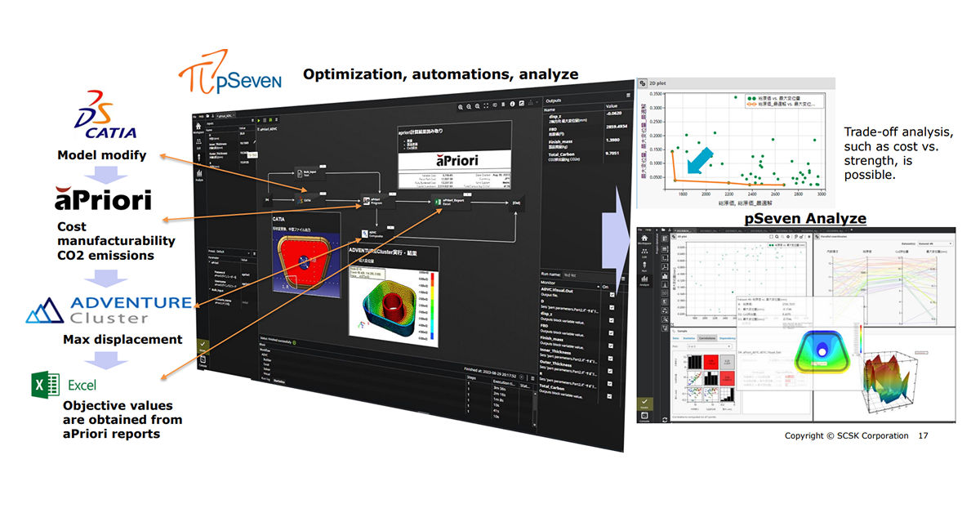Open the Correlations tab in Sample panel
Viewport: 980px width, 513px height.
(707, 338)
